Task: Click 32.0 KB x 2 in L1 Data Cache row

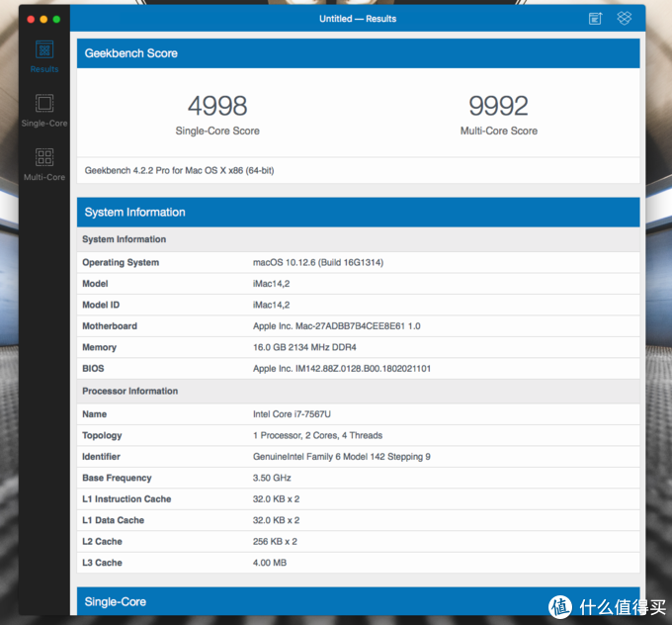Action: click(x=276, y=520)
